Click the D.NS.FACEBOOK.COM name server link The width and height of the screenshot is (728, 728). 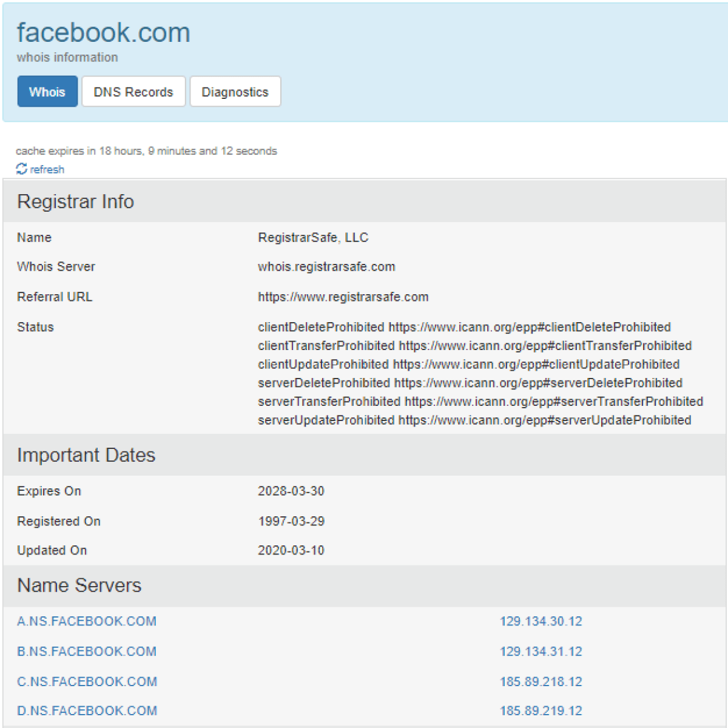87,710
